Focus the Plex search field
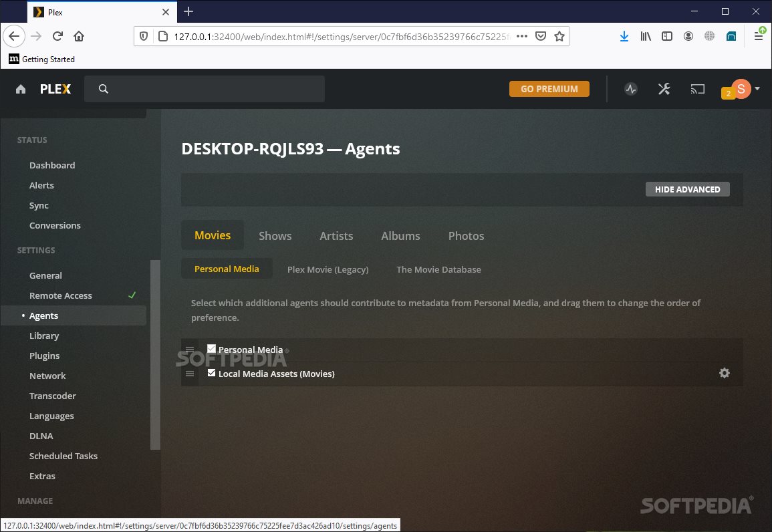The height and width of the screenshot is (532, 772). (205, 89)
